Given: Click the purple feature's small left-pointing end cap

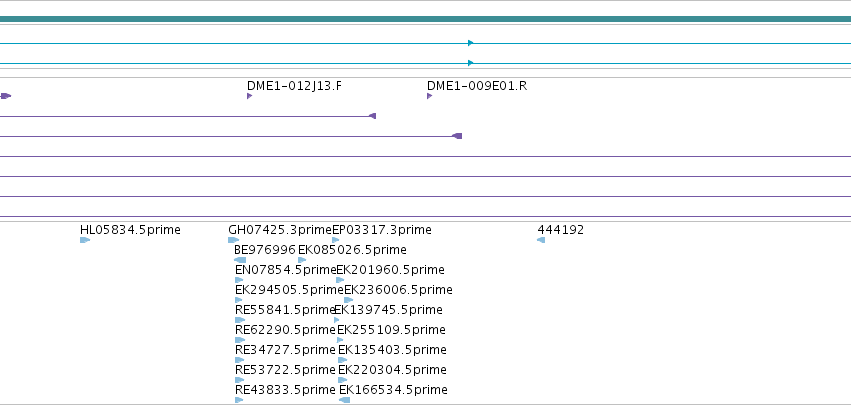Looking at the screenshot, I should [x=372, y=116].
